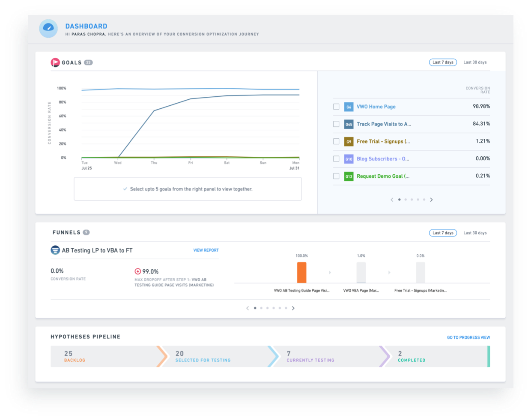Viewport: 531px width, 420px height.
Task: Check the VWO Home Page goal checkbox
Action: click(336, 107)
